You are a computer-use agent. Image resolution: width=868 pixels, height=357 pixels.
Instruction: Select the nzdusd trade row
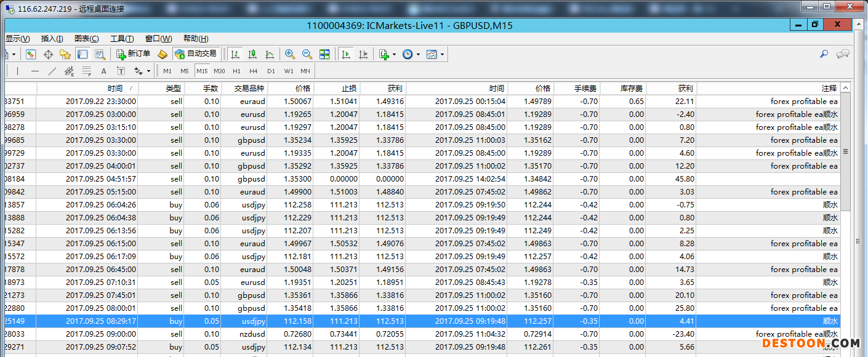[x=422, y=334]
